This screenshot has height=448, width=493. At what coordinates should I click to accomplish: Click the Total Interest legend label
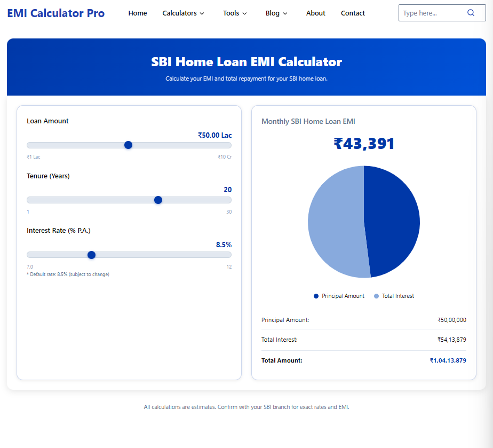click(x=397, y=296)
